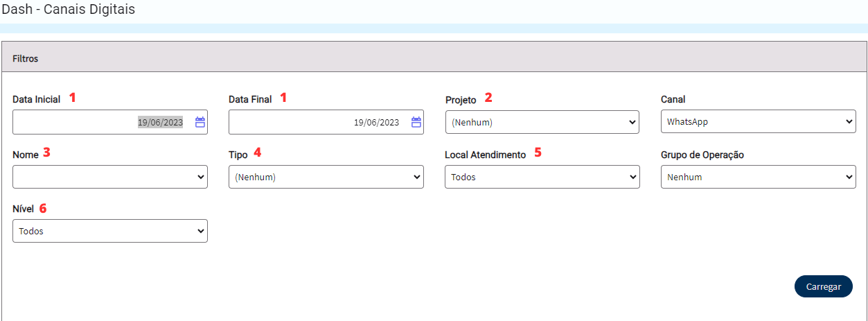This screenshot has height=321, width=868.
Task: Expand the empty Nome dropdown
Action: pyautogui.click(x=110, y=177)
